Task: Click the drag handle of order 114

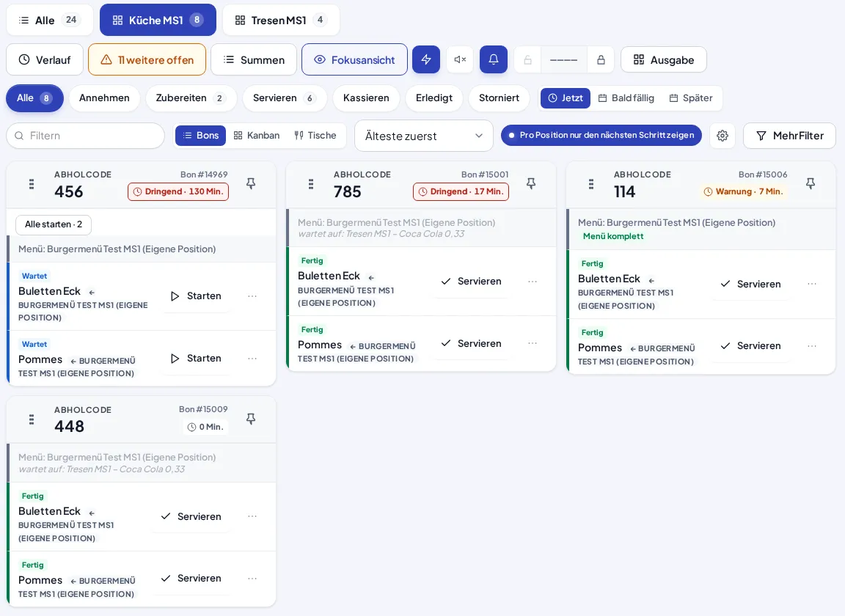Action: coord(591,184)
